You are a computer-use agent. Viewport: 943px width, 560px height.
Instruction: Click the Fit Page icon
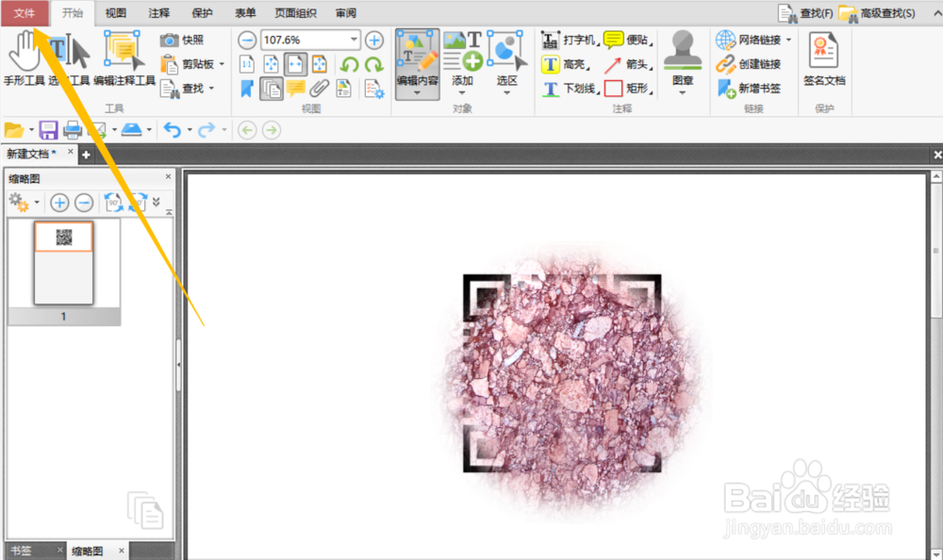pyautogui.click(x=271, y=64)
